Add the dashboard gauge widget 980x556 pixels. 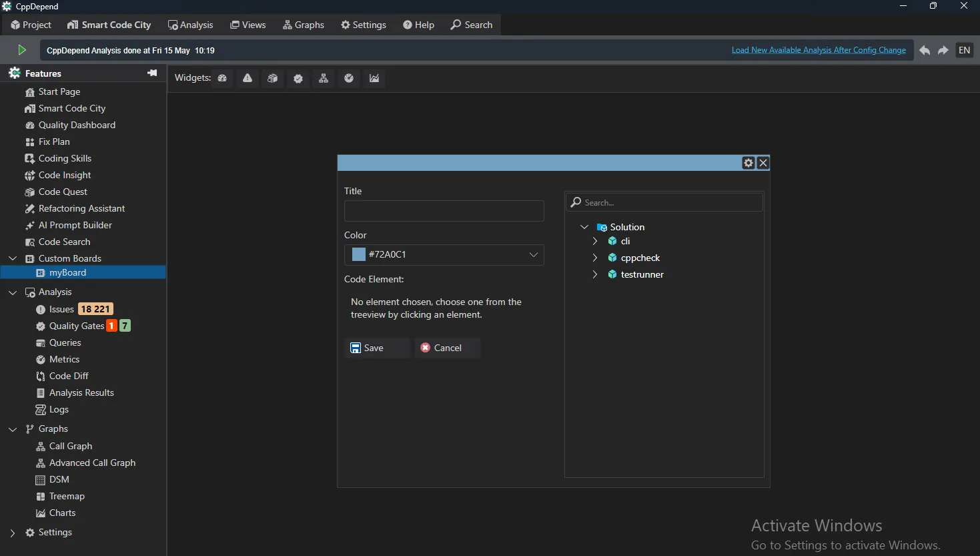222,78
